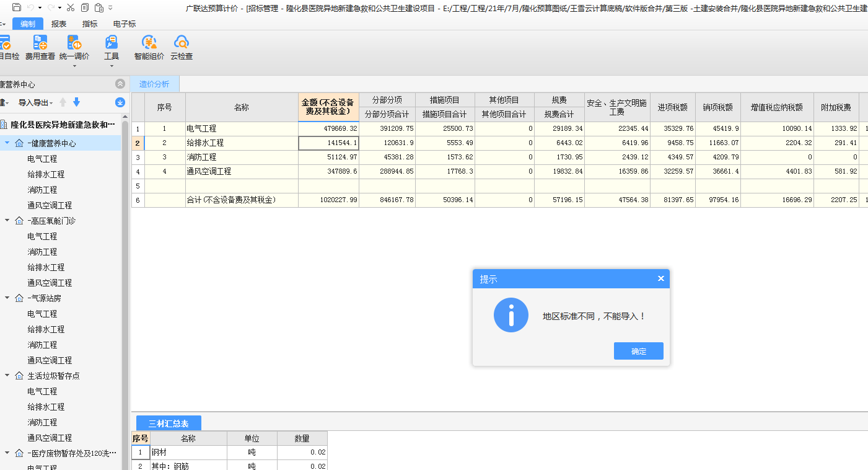Viewport: 868px width, 470px height.
Task: Click the 规费 column header
Action: [x=559, y=100]
